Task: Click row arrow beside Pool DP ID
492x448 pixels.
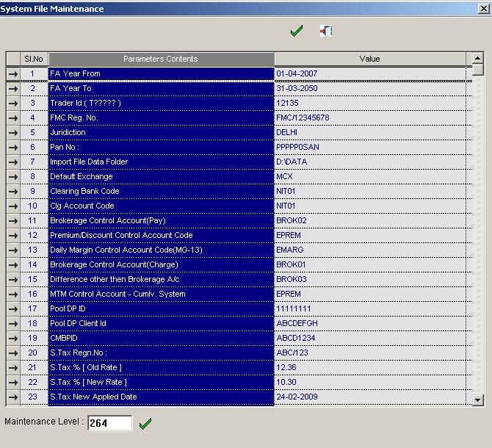Action: 12,308
